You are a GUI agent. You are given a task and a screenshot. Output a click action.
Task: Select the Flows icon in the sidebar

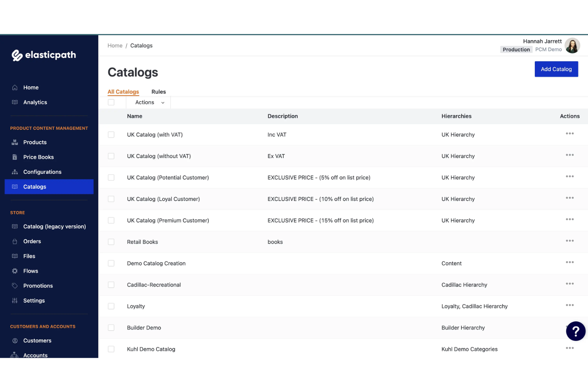tap(14, 271)
